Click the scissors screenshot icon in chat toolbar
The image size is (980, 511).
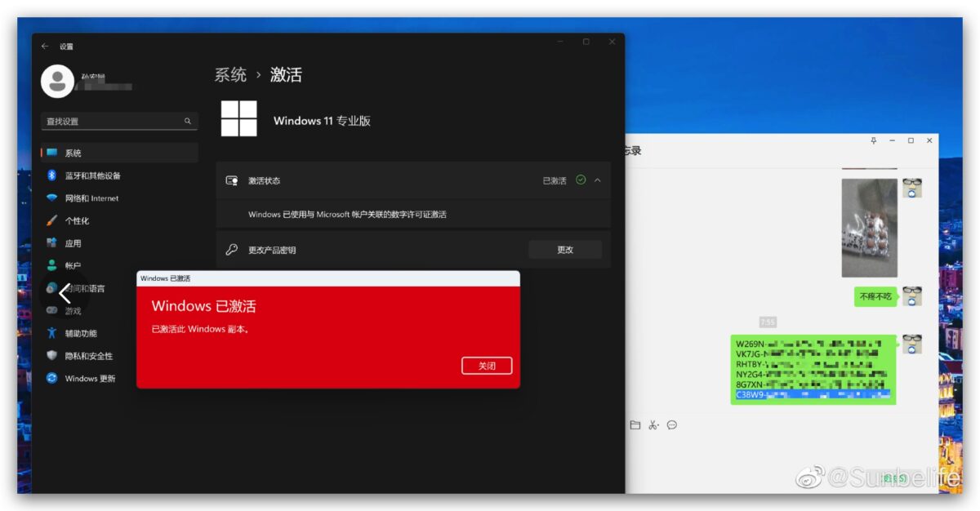tap(653, 424)
